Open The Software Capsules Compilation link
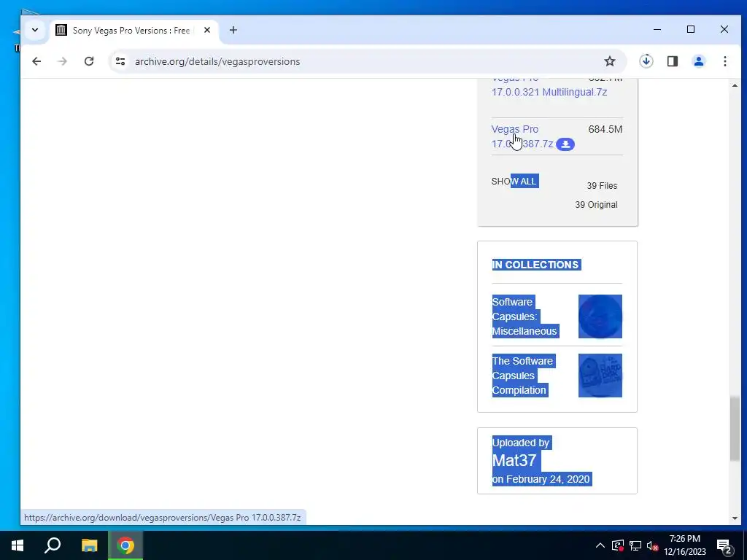Image resolution: width=747 pixels, height=560 pixels. (x=522, y=376)
